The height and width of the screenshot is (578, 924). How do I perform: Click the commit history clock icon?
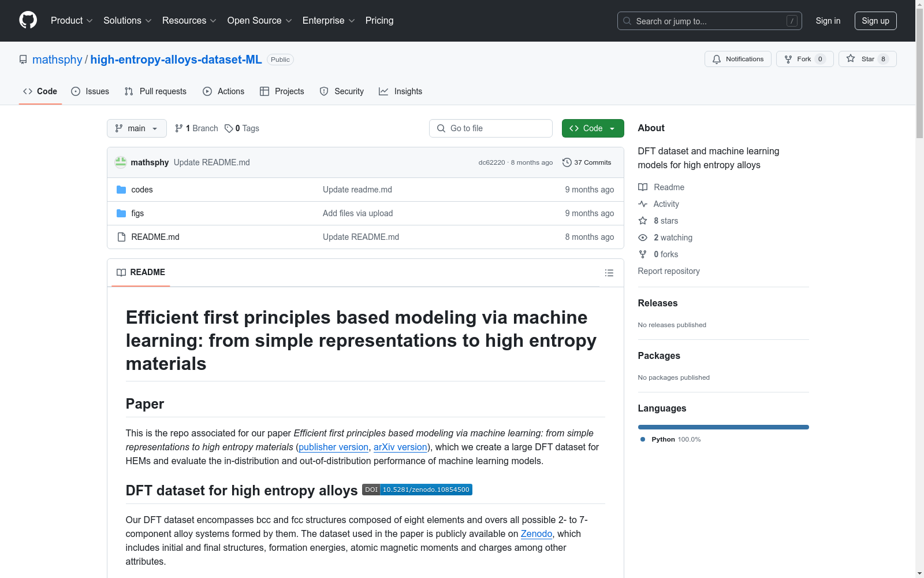567,162
